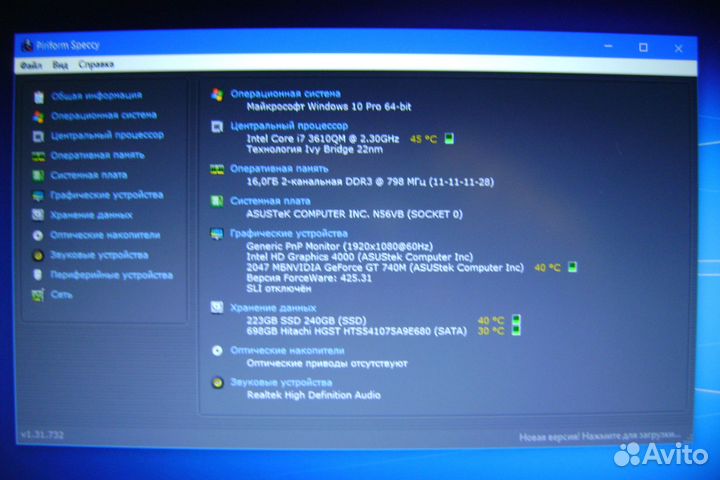Click the optical disc sidebar icon

pos(38,236)
